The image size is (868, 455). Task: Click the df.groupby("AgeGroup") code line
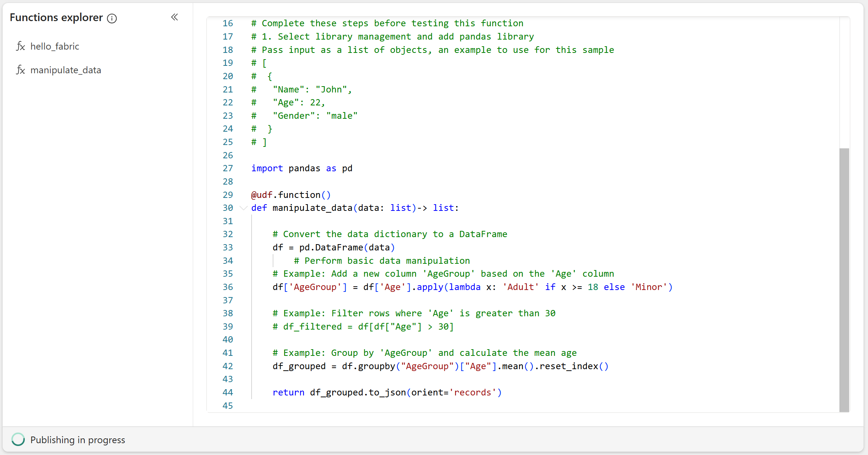pos(440,366)
